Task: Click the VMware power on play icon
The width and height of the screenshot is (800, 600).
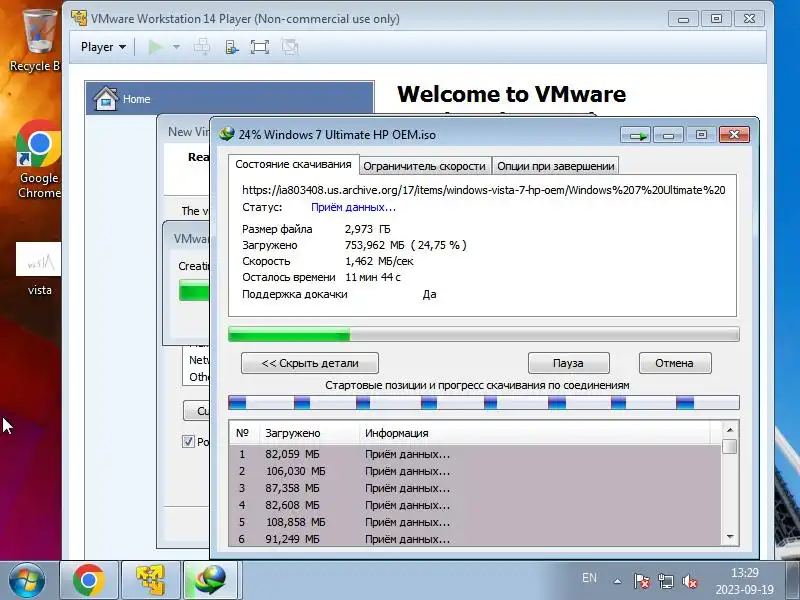Action: [155, 47]
